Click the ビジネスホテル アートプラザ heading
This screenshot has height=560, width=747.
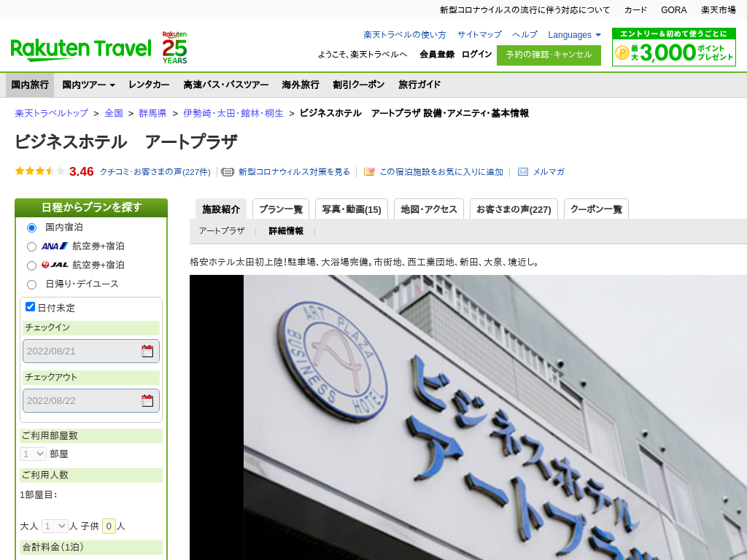coord(125,142)
